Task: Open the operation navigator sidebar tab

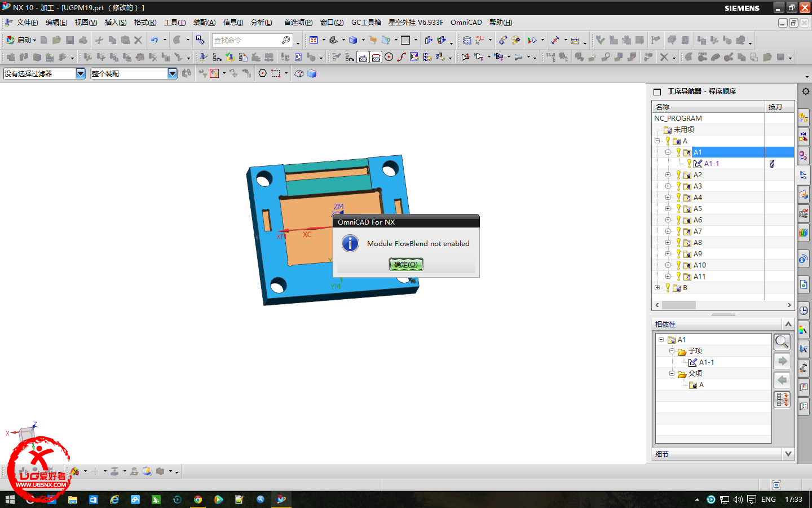Action: 804,176
